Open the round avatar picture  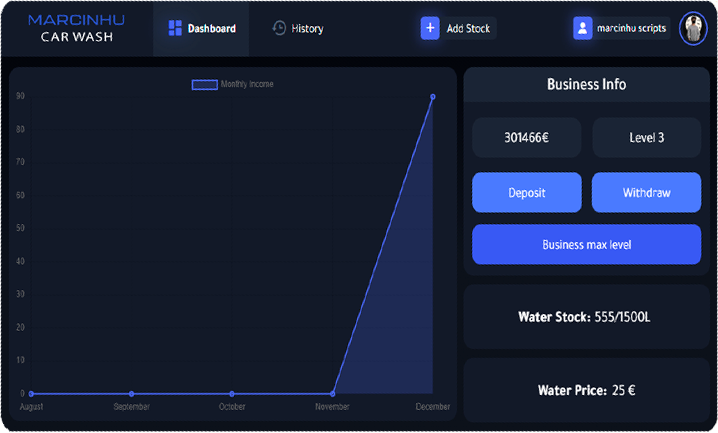coord(693,28)
